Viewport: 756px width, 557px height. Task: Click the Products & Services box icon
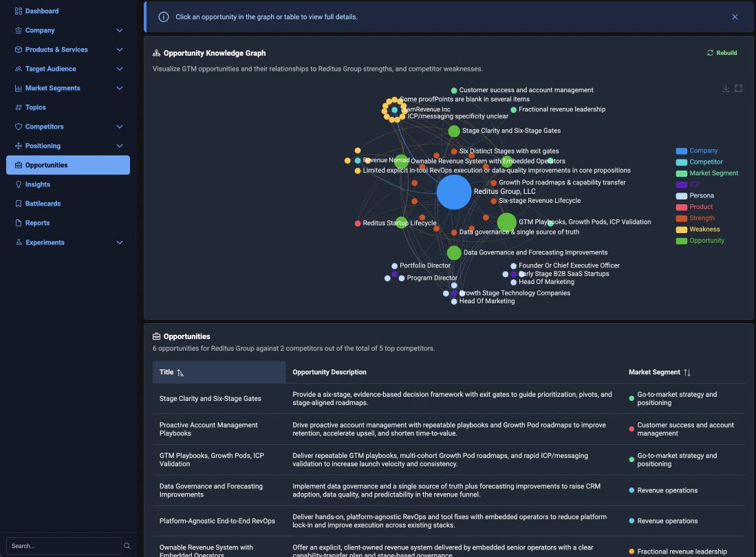tap(19, 50)
